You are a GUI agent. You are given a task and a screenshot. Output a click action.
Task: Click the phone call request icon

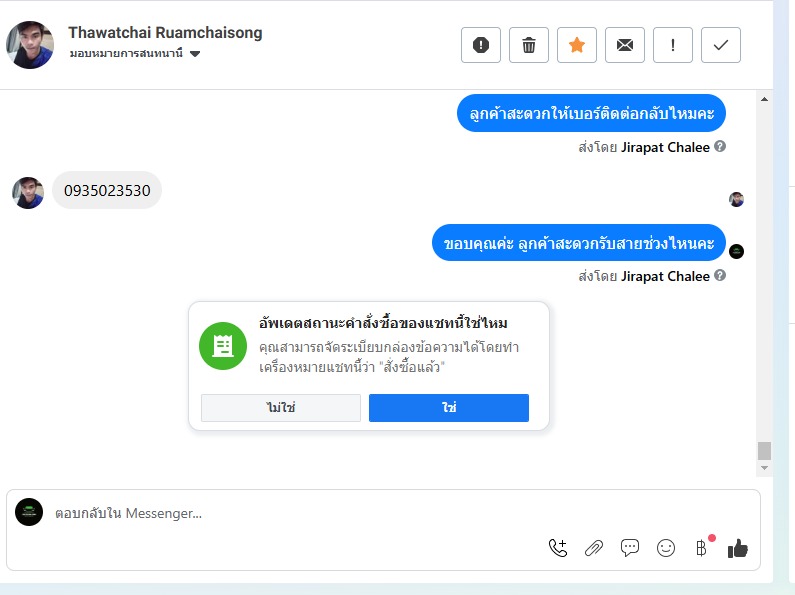tap(558, 547)
